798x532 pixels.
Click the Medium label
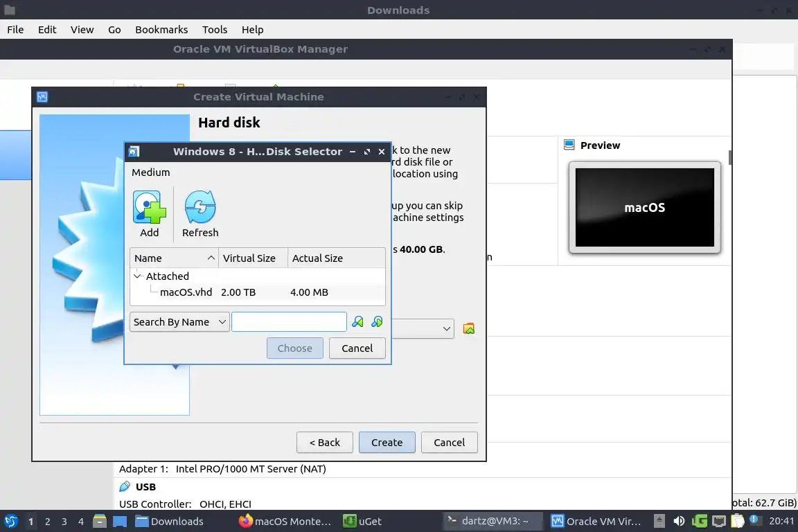(x=150, y=172)
